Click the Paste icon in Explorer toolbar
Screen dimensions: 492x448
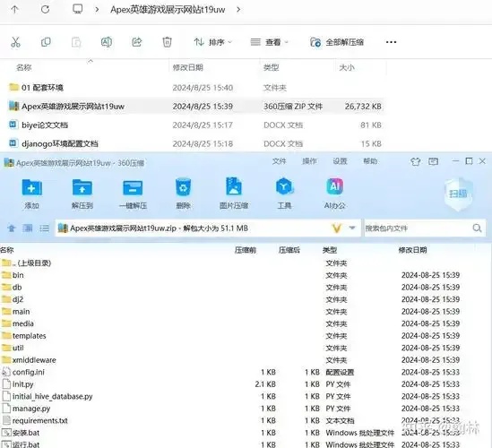pyautogui.click(x=76, y=42)
